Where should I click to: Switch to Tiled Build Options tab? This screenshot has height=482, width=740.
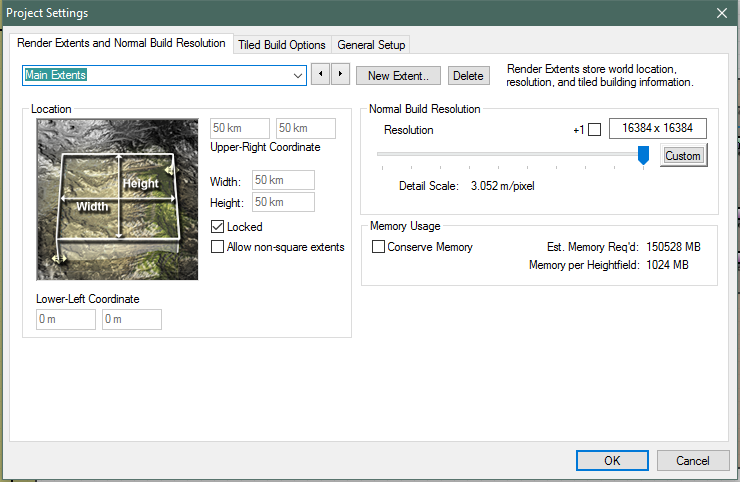(x=281, y=45)
